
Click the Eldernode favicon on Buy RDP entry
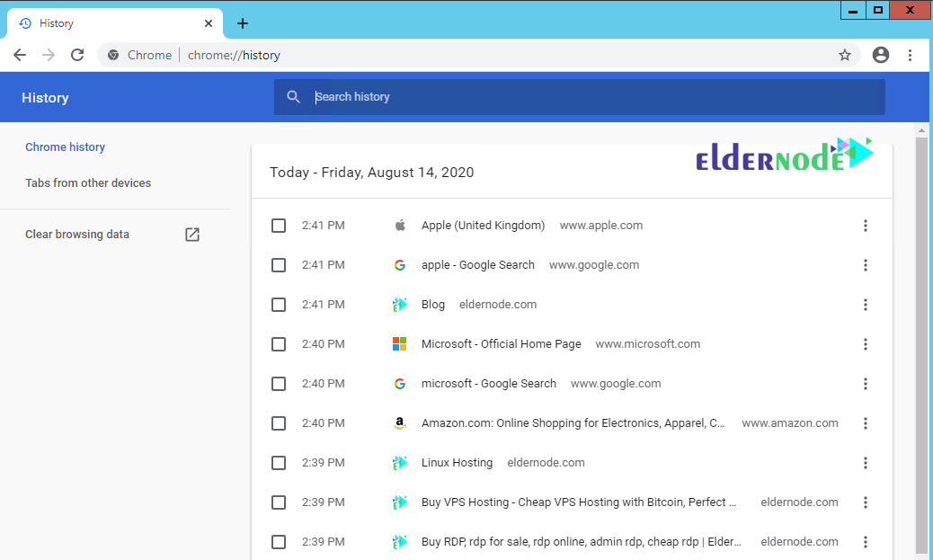pyautogui.click(x=400, y=541)
